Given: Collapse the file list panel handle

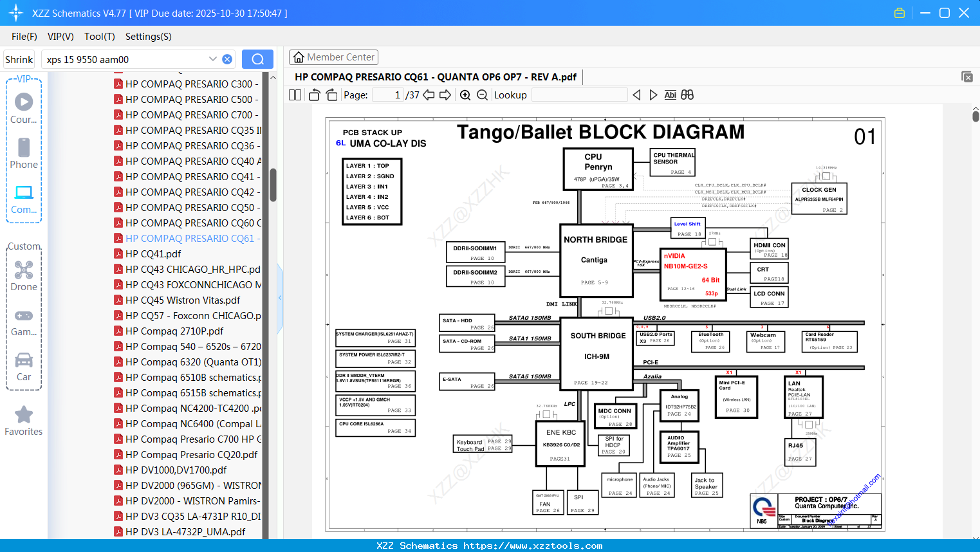Looking at the screenshot, I should (x=280, y=298).
